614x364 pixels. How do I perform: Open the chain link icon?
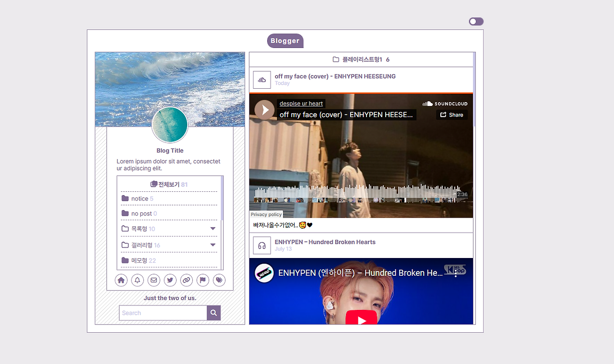(x=186, y=280)
